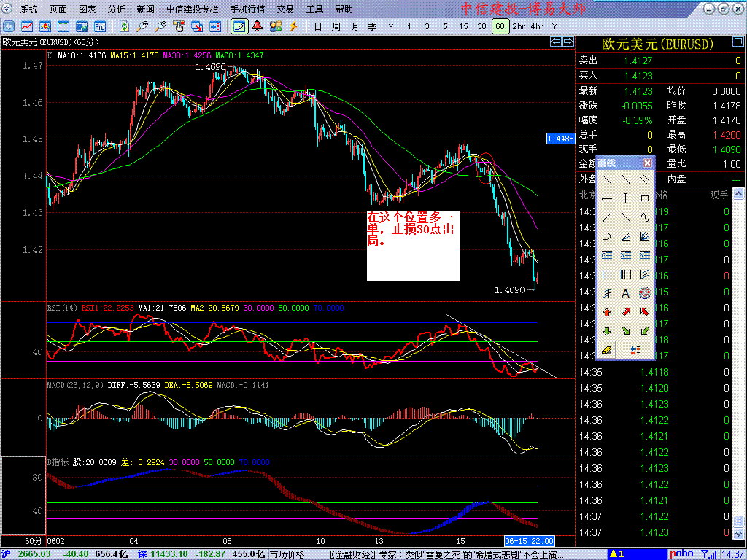Select the Gann fan lines tool
Screen dimensions: 747x560
(x=645, y=236)
